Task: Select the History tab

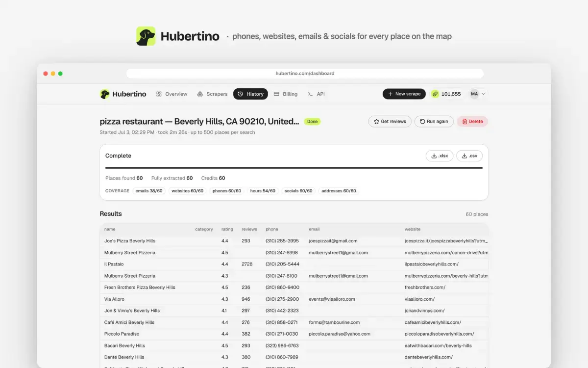Action: 250,94
